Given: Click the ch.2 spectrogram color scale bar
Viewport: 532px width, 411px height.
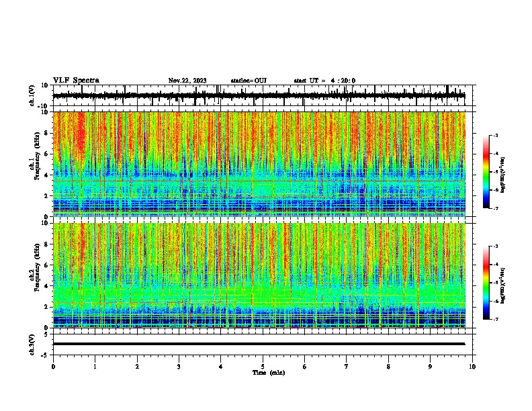Looking at the screenshot, I should point(486,283).
